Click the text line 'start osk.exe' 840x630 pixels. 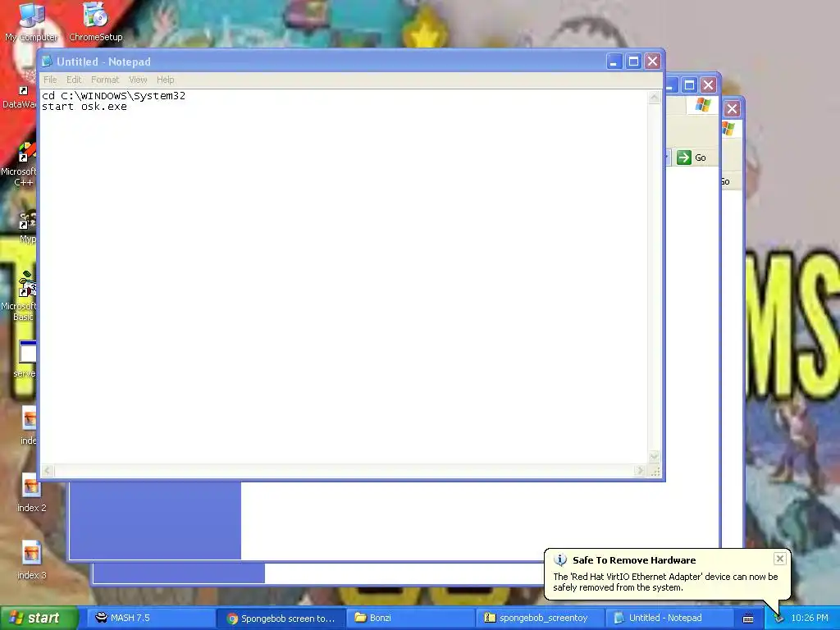click(84, 107)
